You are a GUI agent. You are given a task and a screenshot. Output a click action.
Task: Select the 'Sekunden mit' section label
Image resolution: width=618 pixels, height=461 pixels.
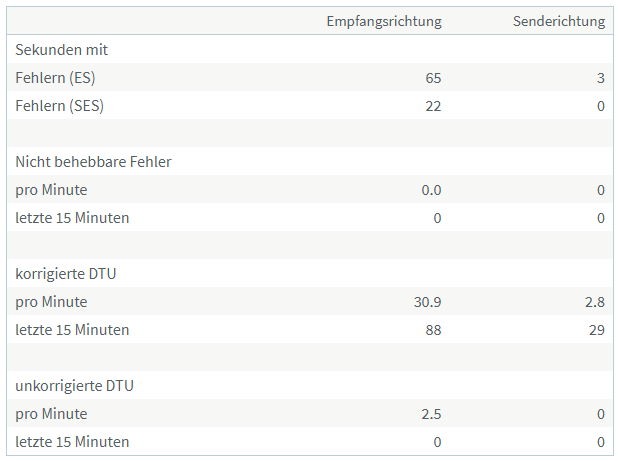click(62, 49)
